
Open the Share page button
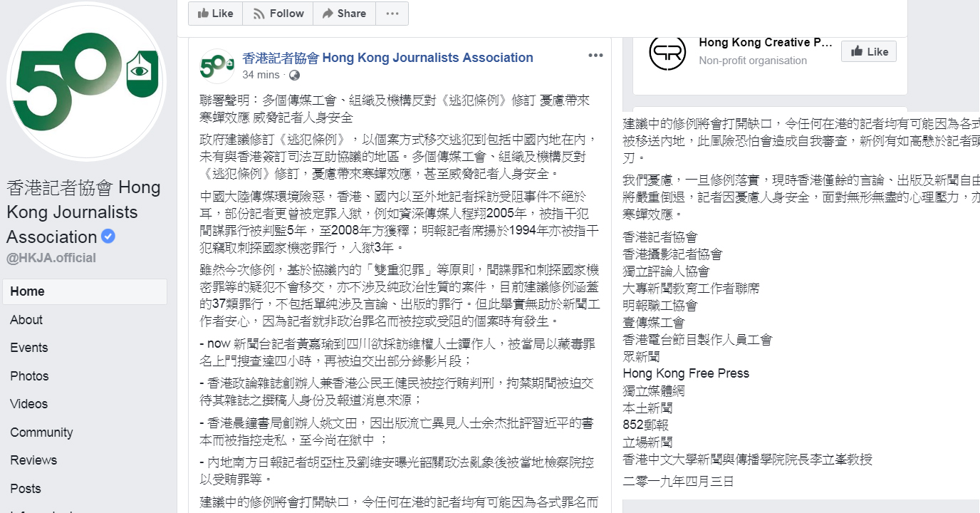coord(343,14)
